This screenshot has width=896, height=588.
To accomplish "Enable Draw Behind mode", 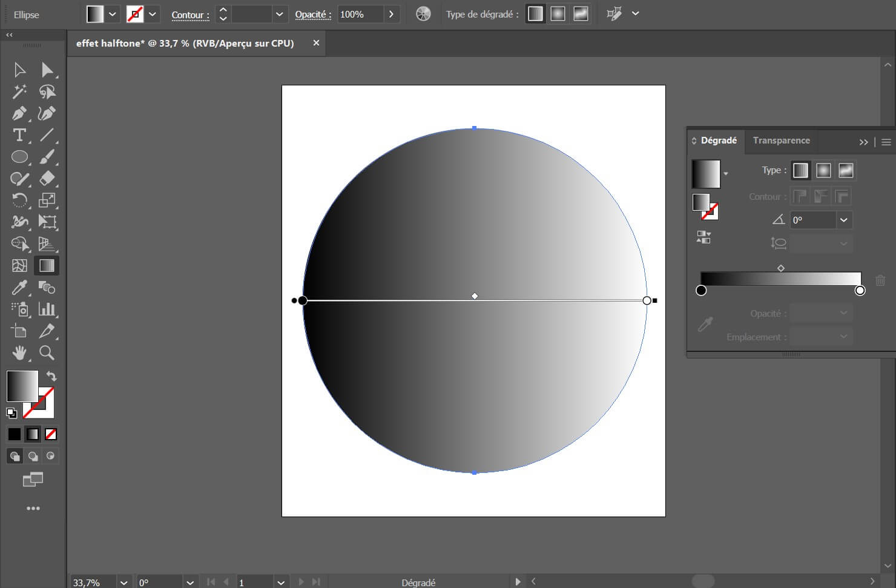I will pyautogui.click(x=33, y=456).
